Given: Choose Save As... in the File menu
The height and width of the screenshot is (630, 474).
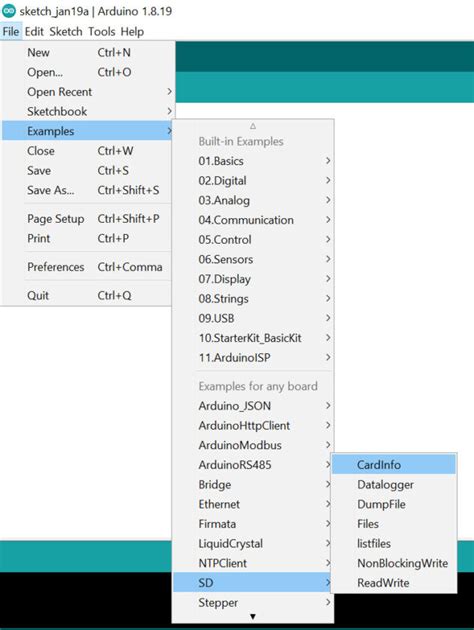Looking at the screenshot, I should [x=88, y=190].
